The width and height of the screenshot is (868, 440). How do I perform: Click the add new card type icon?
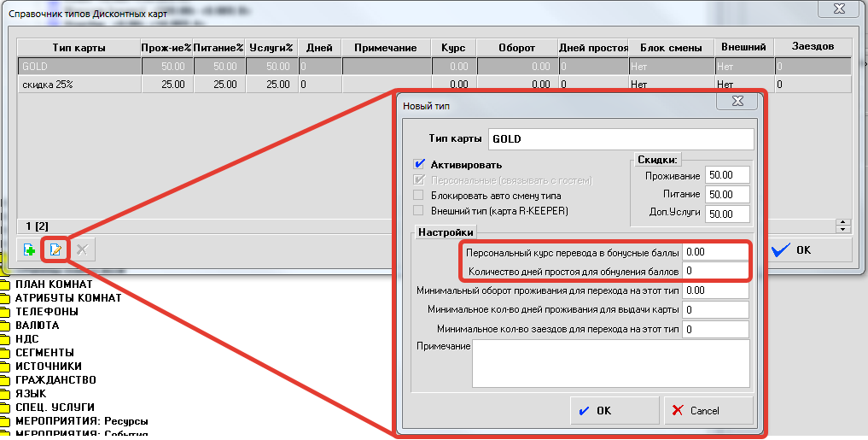pos(30,249)
